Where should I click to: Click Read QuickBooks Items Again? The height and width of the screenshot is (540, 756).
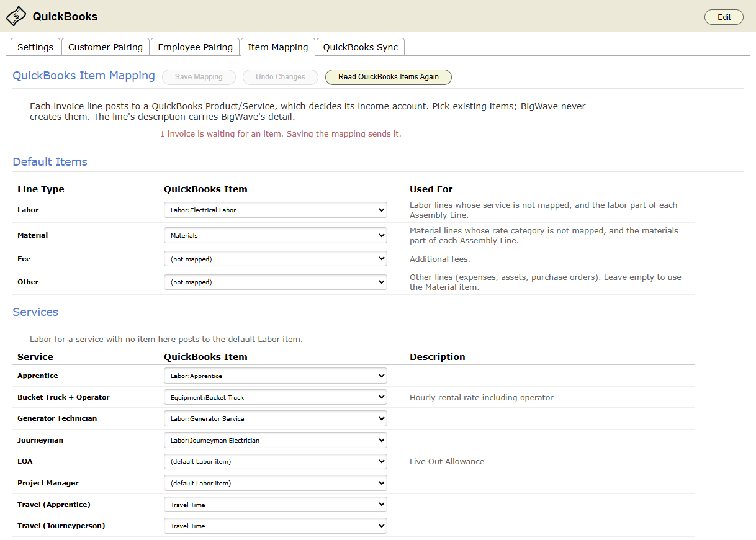(389, 77)
